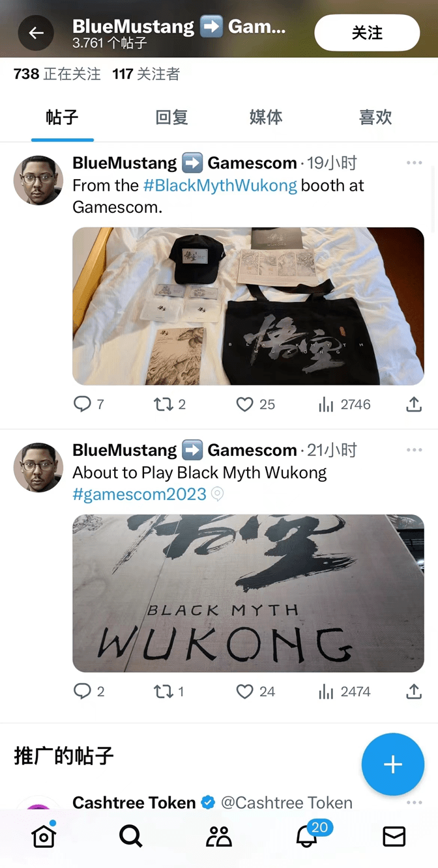Open Communities people icon
Screen dimensions: 438x868
(219, 836)
